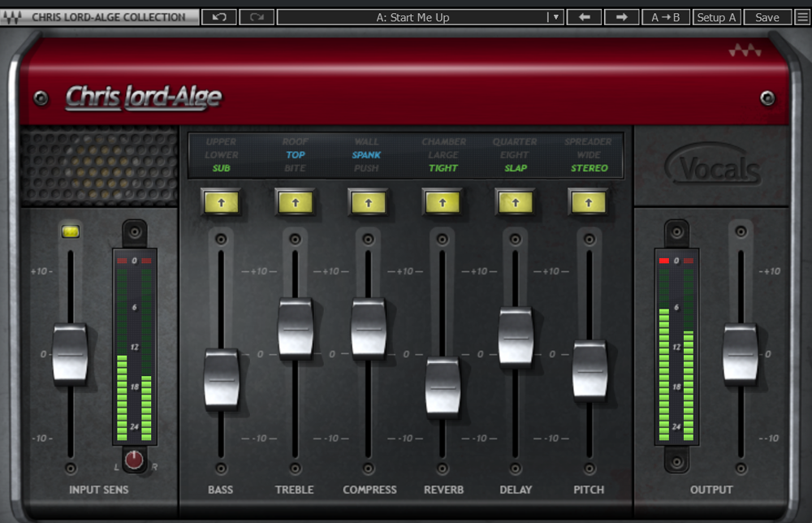Cycle the PITCH mode with its yellow arrow button
The height and width of the screenshot is (523, 812).
click(x=589, y=202)
